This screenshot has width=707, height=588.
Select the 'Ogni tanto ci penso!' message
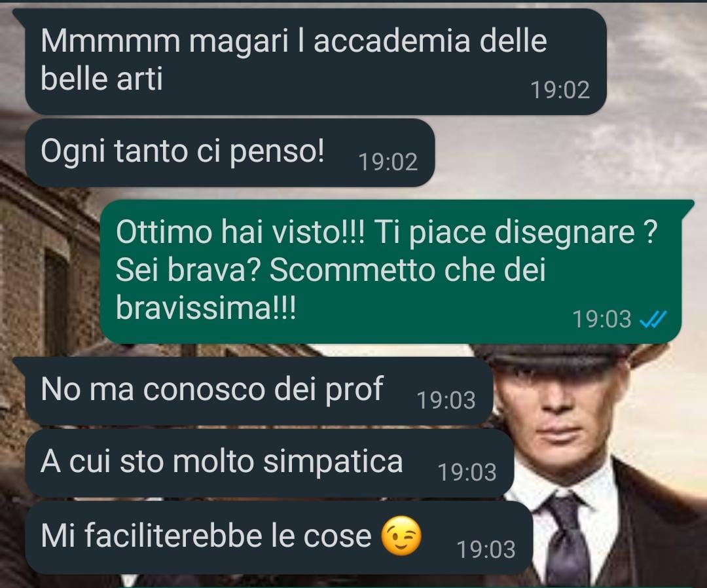[230, 153]
